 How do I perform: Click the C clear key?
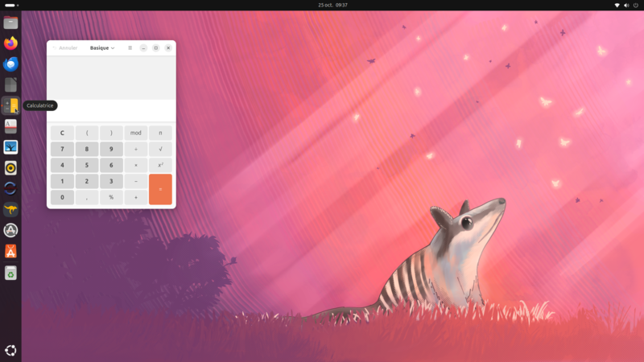click(62, 133)
